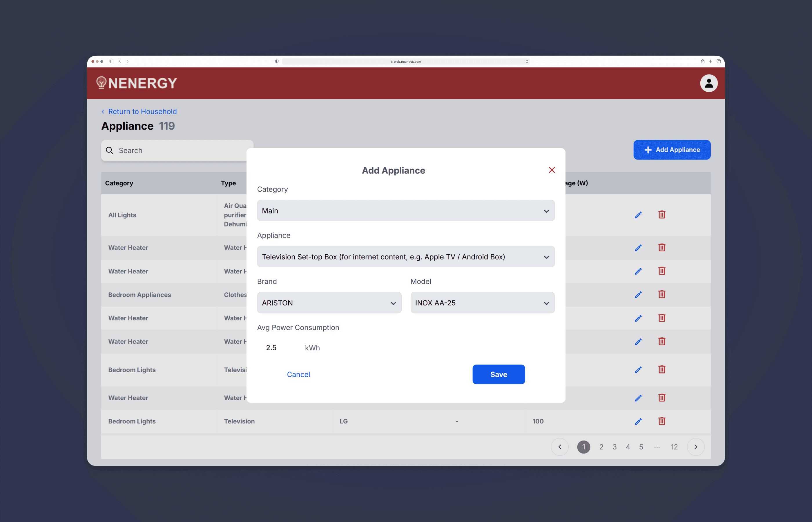Click the browser privacy shield icon
This screenshot has height=522, width=812.
[x=277, y=61]
